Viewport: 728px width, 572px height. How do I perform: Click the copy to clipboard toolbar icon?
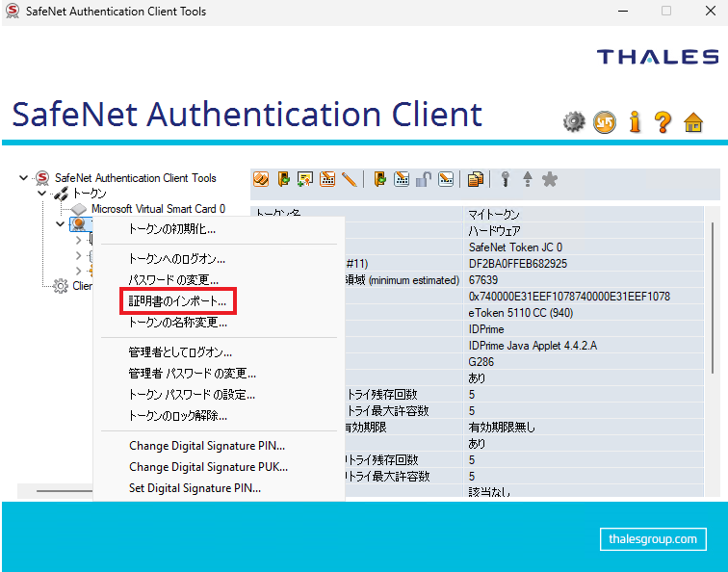tap(476, 179)
